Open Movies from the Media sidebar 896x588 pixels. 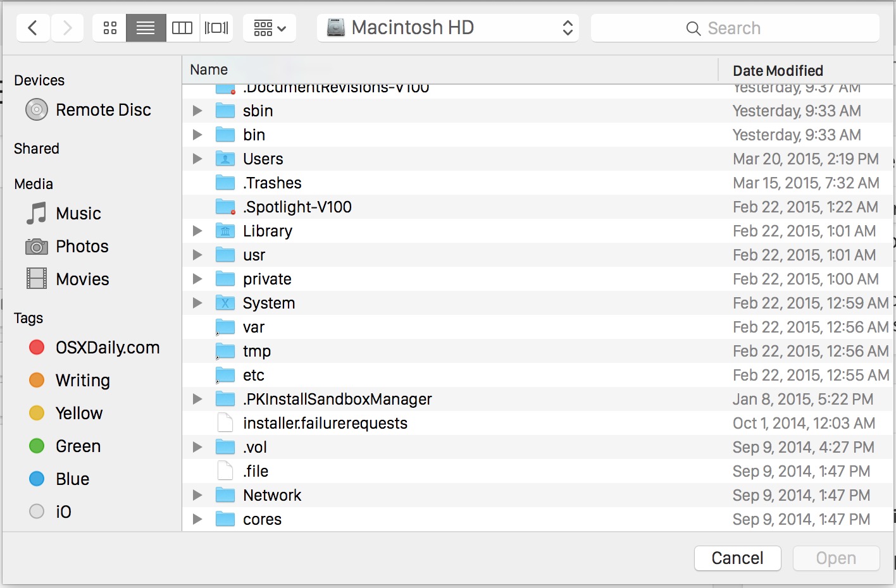[82, 279]
